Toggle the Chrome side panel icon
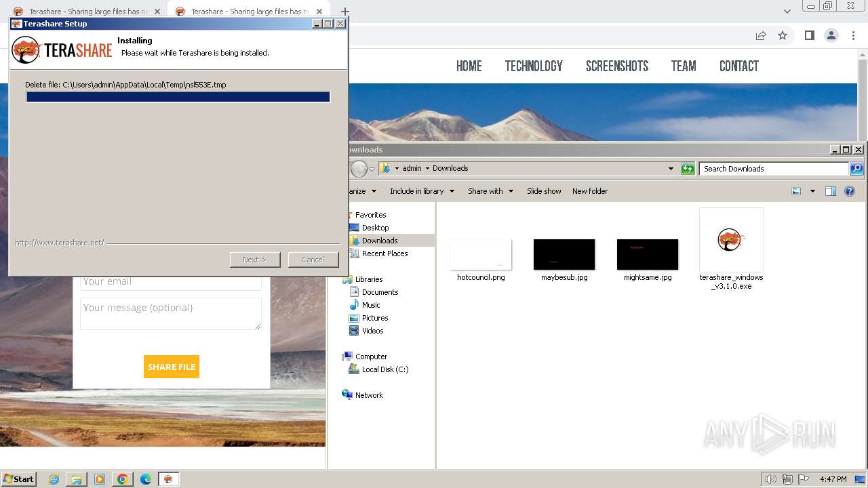Screen dimensions: 868x488 coord(809,35)
